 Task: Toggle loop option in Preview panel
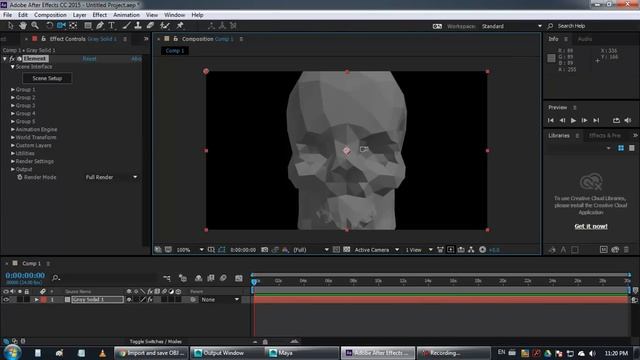tap(616, 120)
